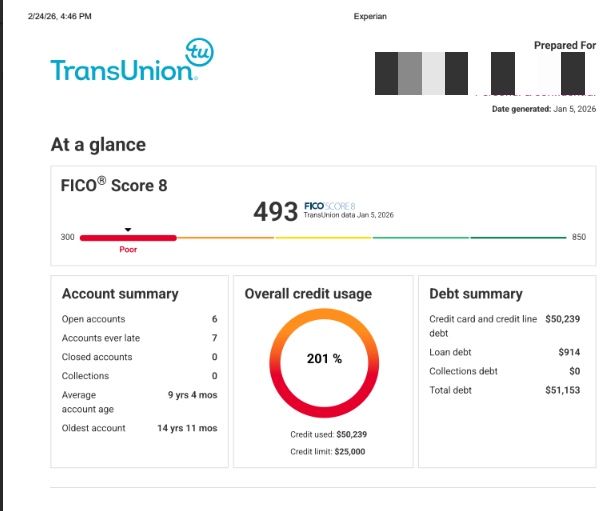
Task: Click the light green segment of score bar
Action: pos(421,237)
